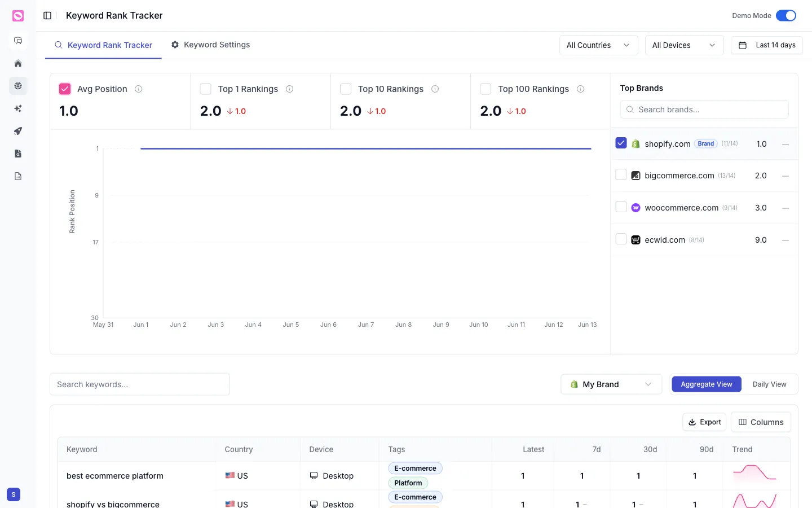Switch to Keyword Rank Tracker tab
Image resolution: width=812 pixels, height=508 pixels.
pyautogui.click(x=104, y=45)
